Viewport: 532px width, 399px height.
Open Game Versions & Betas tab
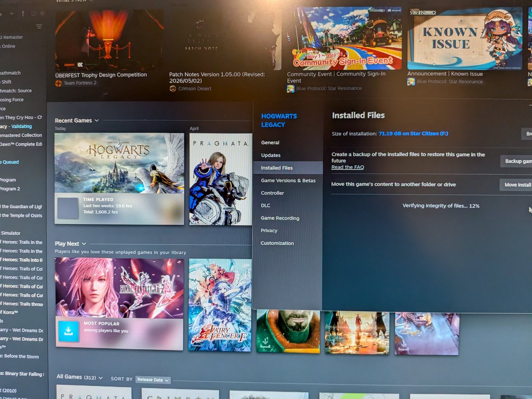pyautogui.click(x=288, y=180)
